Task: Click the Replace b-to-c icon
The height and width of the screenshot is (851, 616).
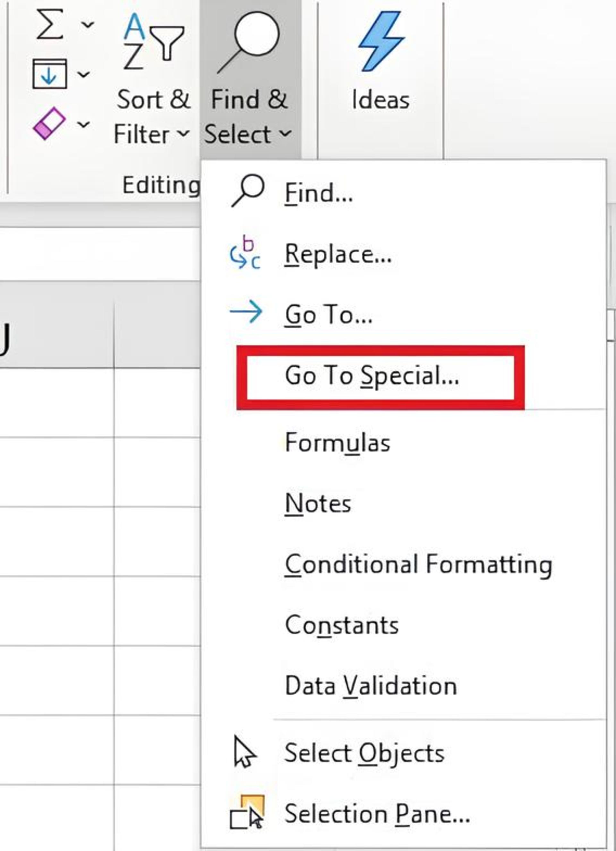Action: pyautogui.click(x=245, y=252)
